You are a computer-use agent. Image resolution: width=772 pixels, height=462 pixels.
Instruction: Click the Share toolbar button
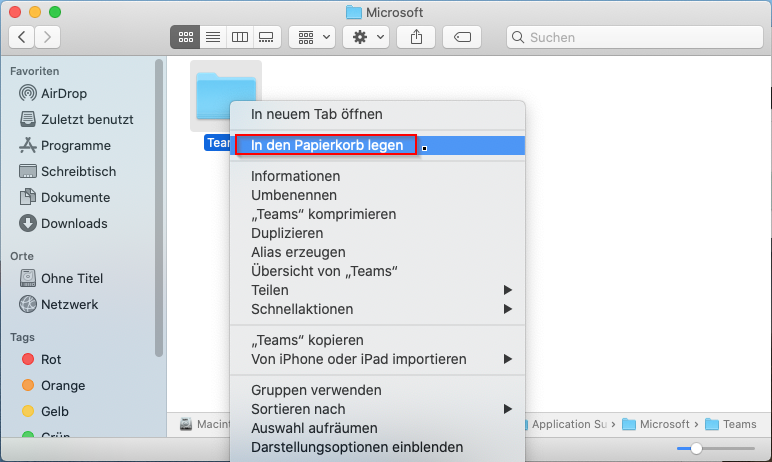click(416, 37)
